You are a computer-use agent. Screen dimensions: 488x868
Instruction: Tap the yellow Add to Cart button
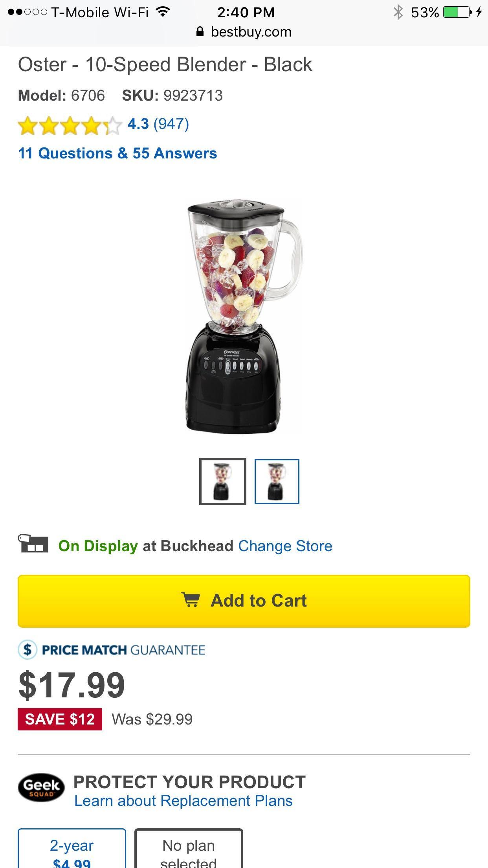(x=244, y=601)
